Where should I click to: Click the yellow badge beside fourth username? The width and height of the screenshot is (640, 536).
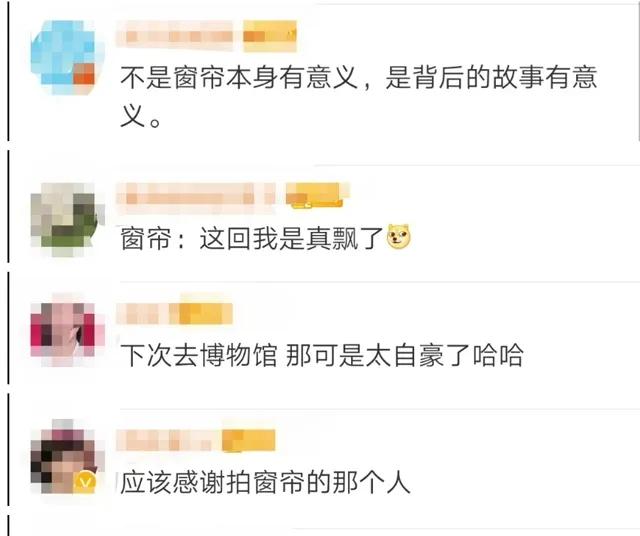pos(249,440)
